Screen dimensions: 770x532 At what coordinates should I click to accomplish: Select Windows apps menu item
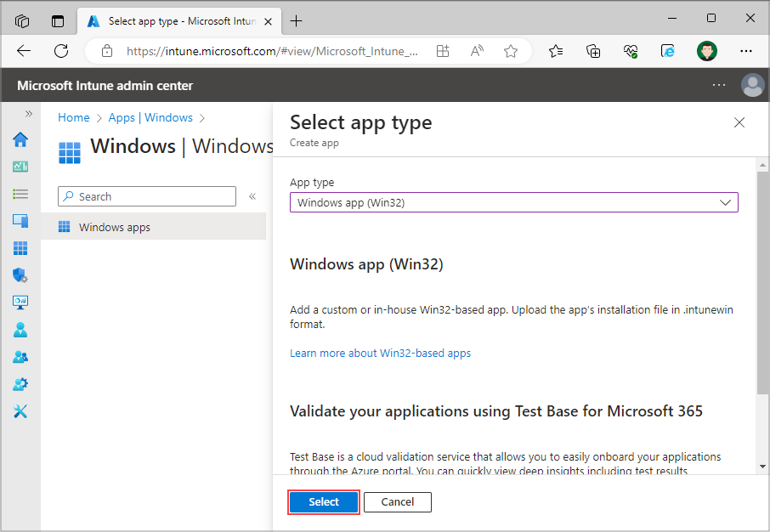point(153,227)
